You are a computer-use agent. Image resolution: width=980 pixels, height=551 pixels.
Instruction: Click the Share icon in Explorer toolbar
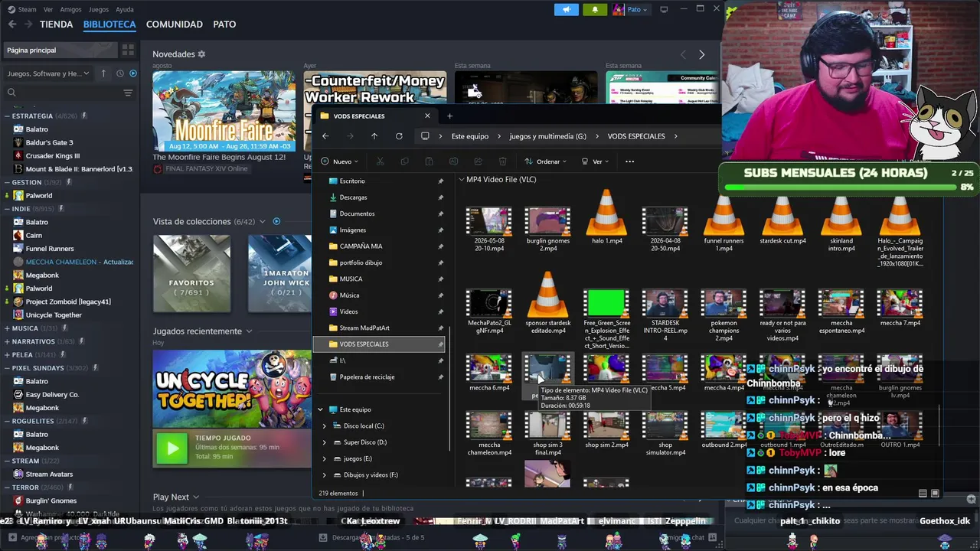[478, 161]
